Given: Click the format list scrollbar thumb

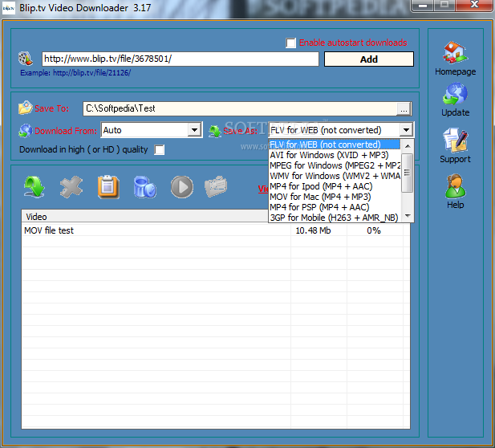Looking at the screenshot, I should click(408, 173).
